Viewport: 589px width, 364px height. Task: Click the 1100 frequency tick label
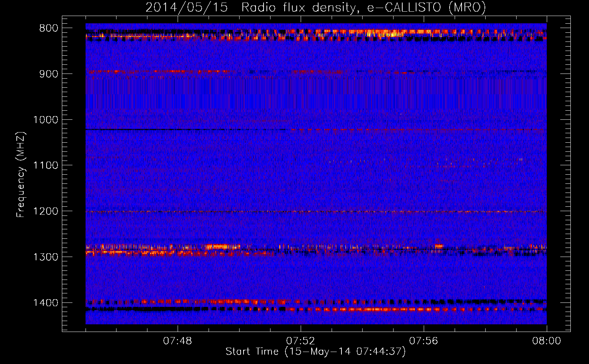(x=46, y=166)
